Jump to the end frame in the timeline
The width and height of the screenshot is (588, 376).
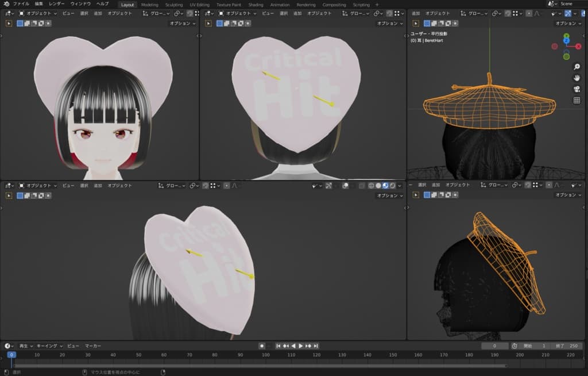click(316, 346)
